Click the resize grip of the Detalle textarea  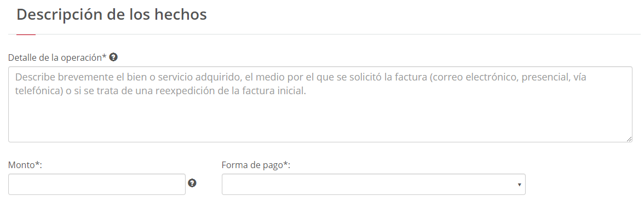coord(629,140)
